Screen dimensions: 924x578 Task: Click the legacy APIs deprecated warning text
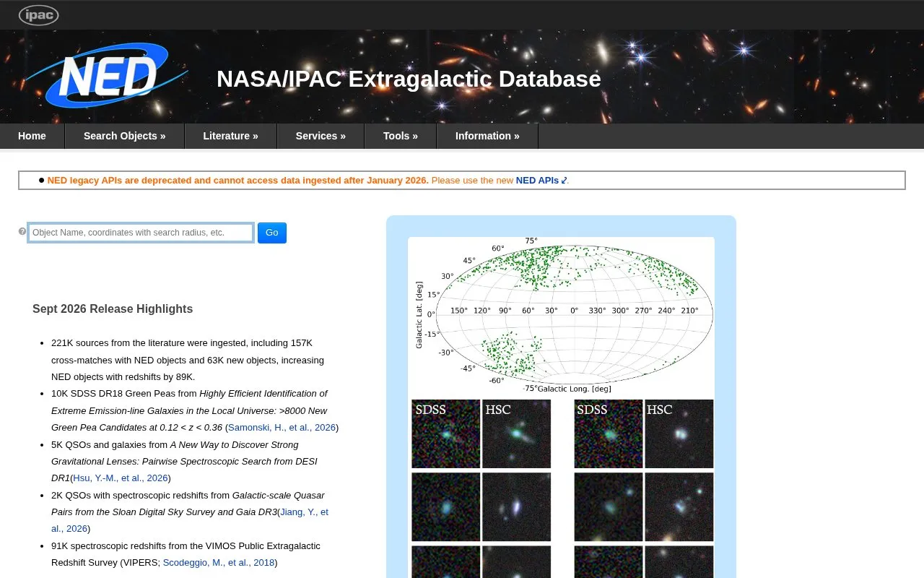(238, 181)
